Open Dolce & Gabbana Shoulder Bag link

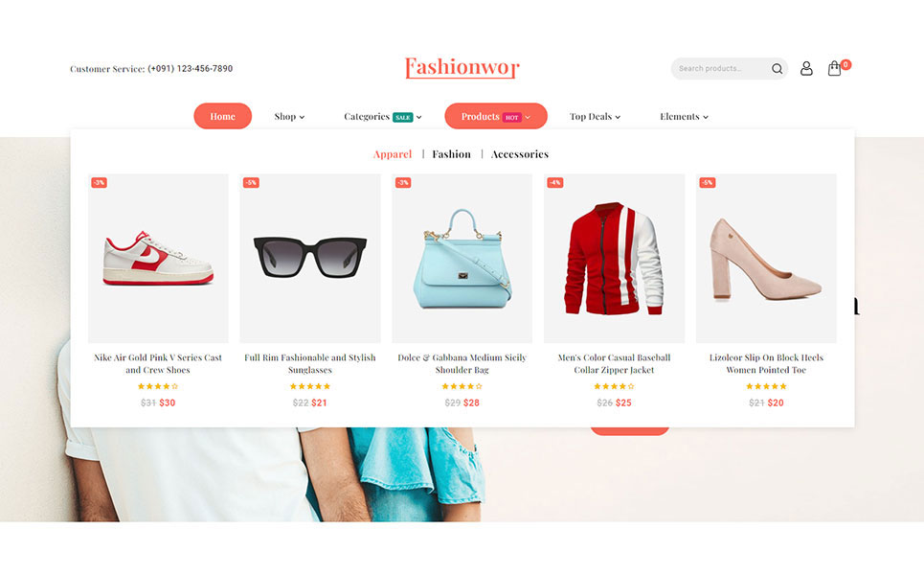click(x=462, y=364)
